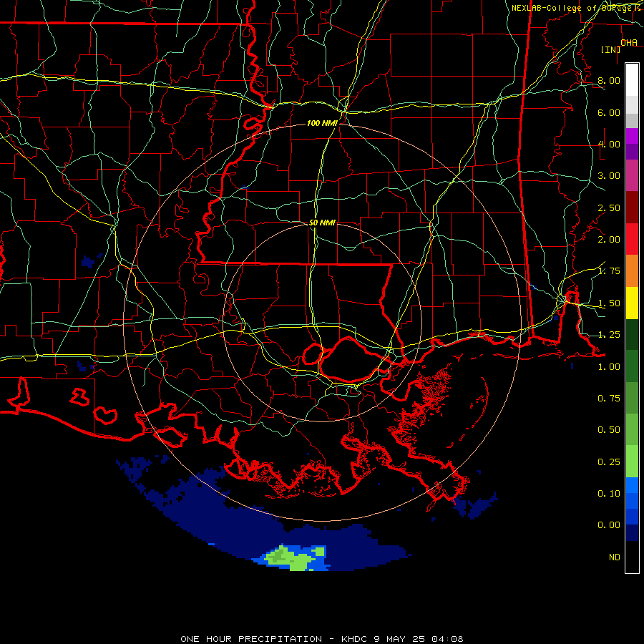Image resolution: width=644 pixels, height=644 pixels.
Task: Click the 6.00 legend value
Action: tap(609, 112)
